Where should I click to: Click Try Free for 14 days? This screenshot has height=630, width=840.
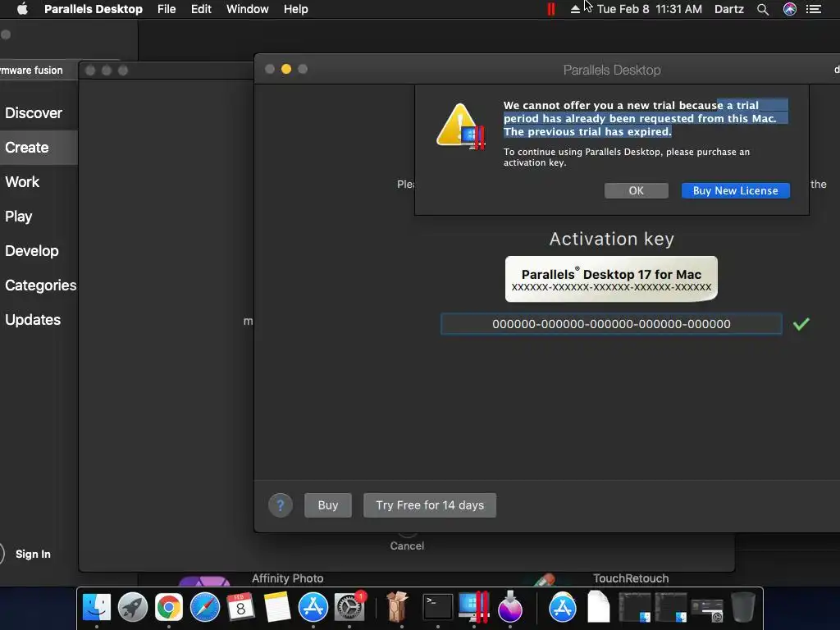(430, 505)
